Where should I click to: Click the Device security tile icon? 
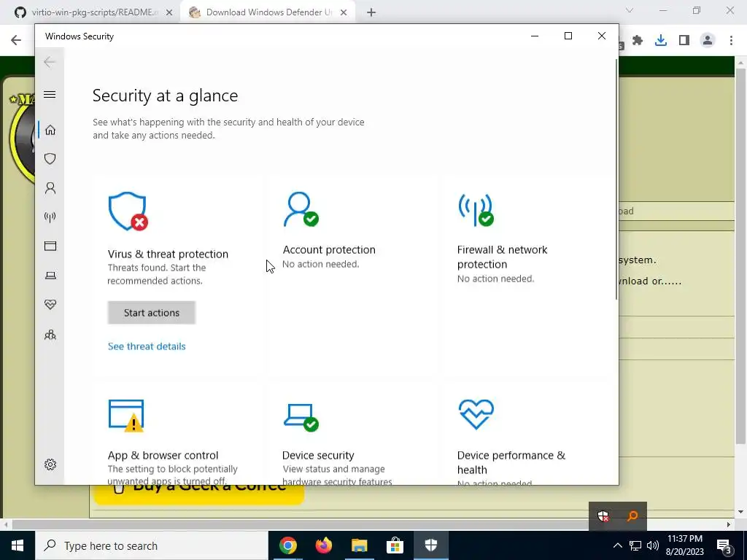click(301, 418)
